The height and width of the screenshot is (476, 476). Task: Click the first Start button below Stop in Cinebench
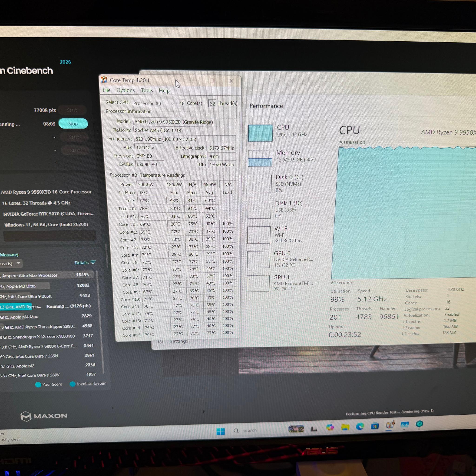tap(74, 137)
